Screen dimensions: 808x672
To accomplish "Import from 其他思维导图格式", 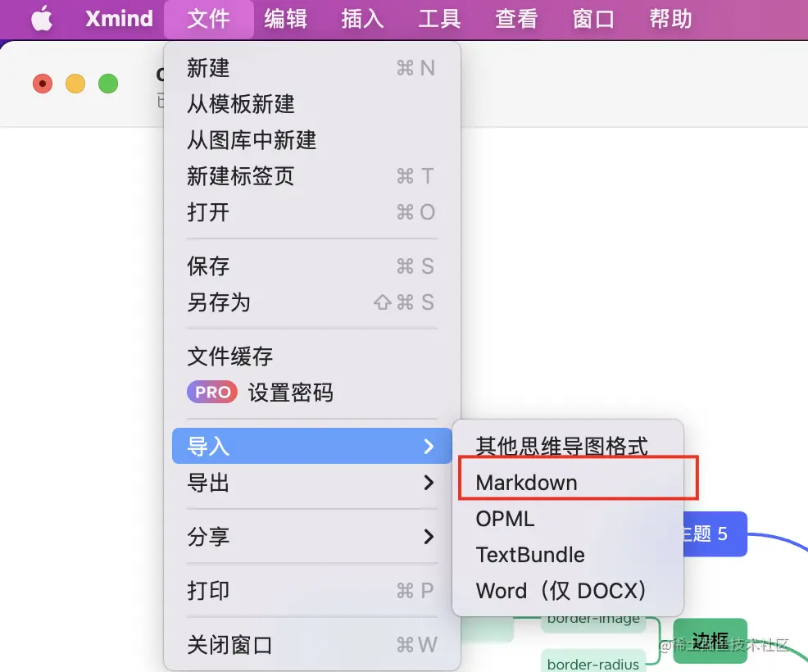I will tap(568, 446).
